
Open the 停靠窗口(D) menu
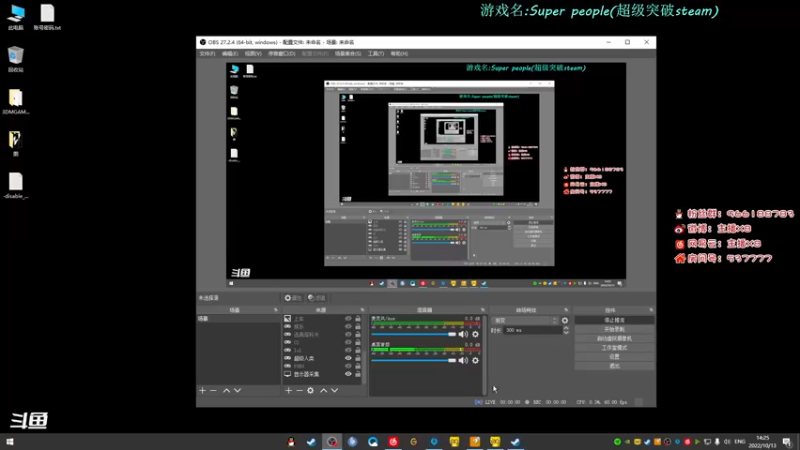click(x=282, y=54)
